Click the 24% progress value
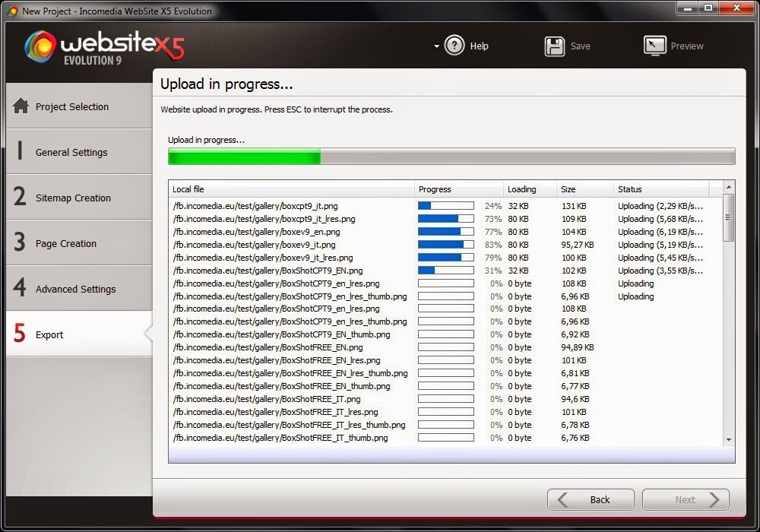This screenshot has height=532, width=760. pyautogui.click(x=493, y=206)
